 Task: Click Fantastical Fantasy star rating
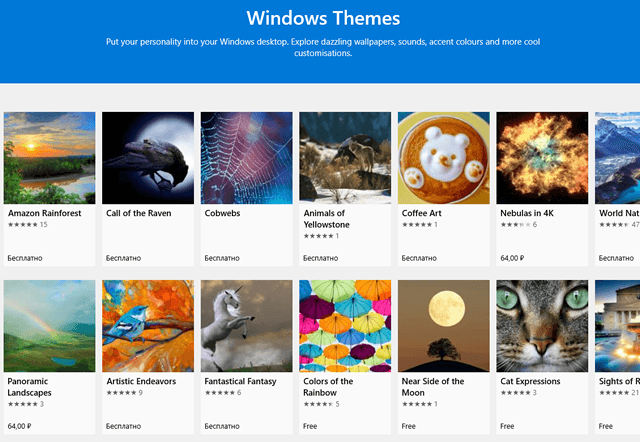tap(220, 393)
